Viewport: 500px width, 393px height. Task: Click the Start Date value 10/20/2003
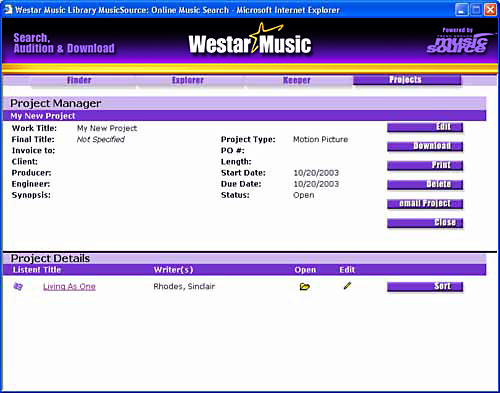click(316, 173)
